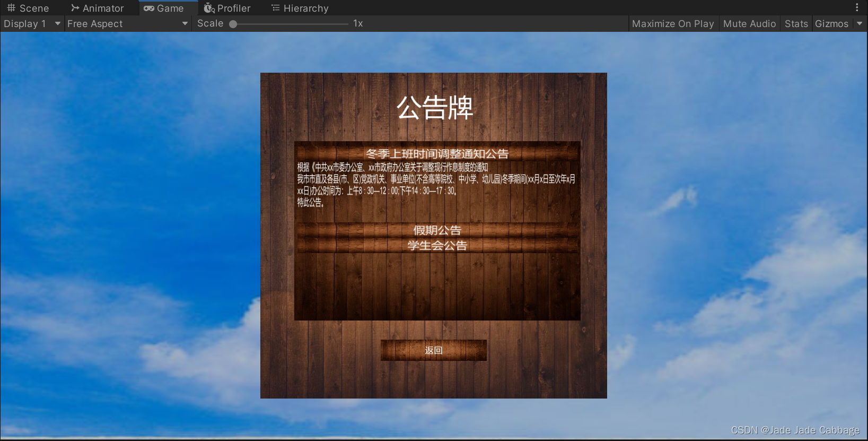Screen dimensions: 868x441
Task: Expand the 假期公告 announcement
Action: [437, 230]
